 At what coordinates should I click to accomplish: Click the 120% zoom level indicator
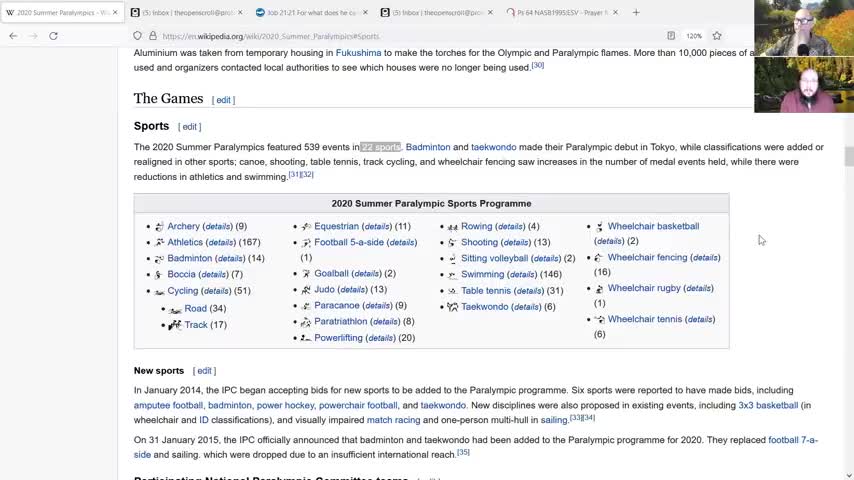694,36
